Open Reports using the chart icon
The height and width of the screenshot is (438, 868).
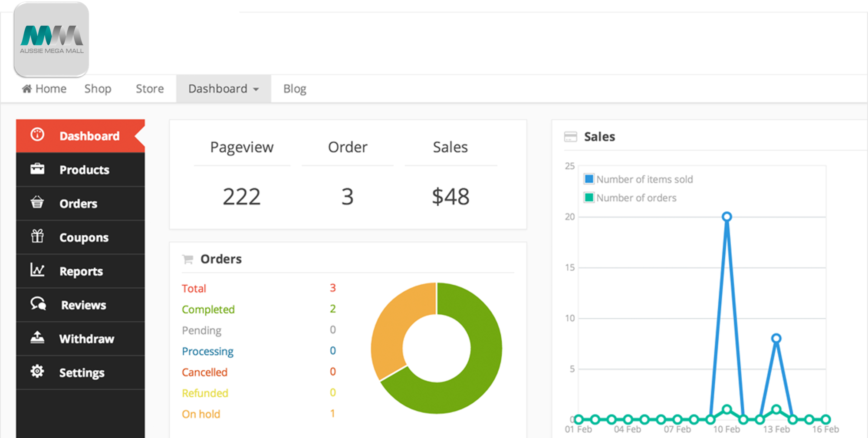tap(37, 271)
